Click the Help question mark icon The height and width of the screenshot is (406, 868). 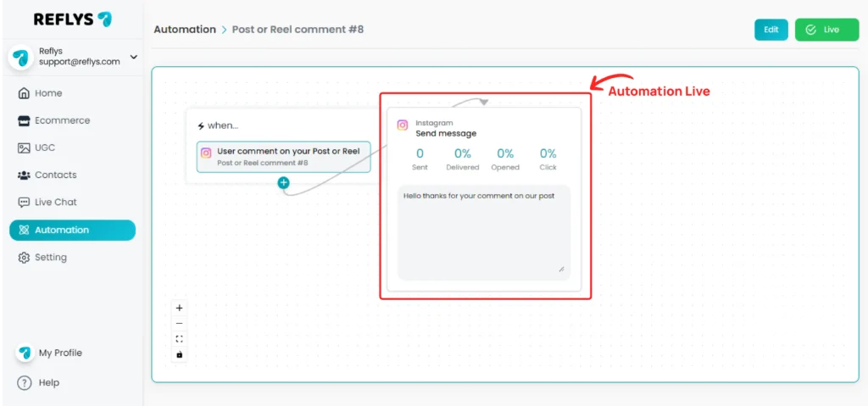click(25, 383)
